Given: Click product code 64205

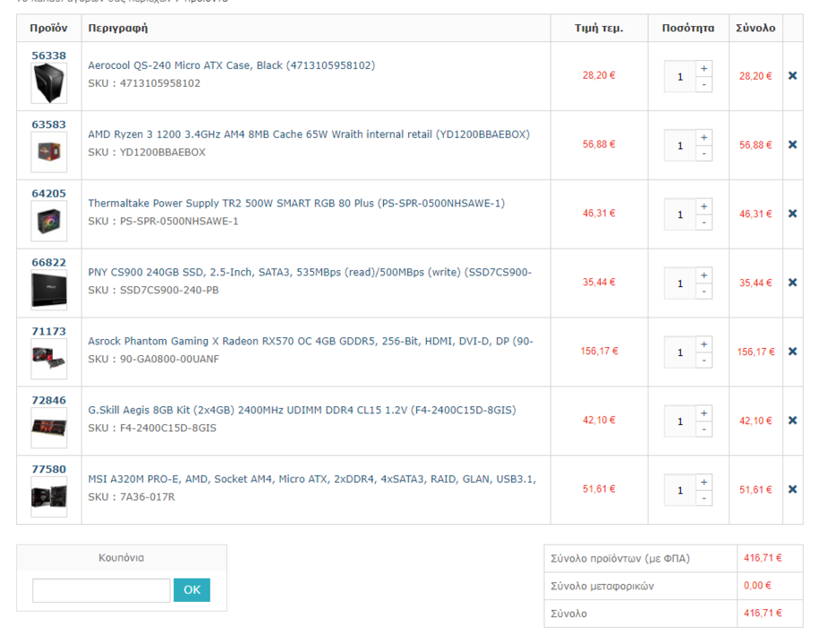Looking at the screenshot, I should (48, 193).
